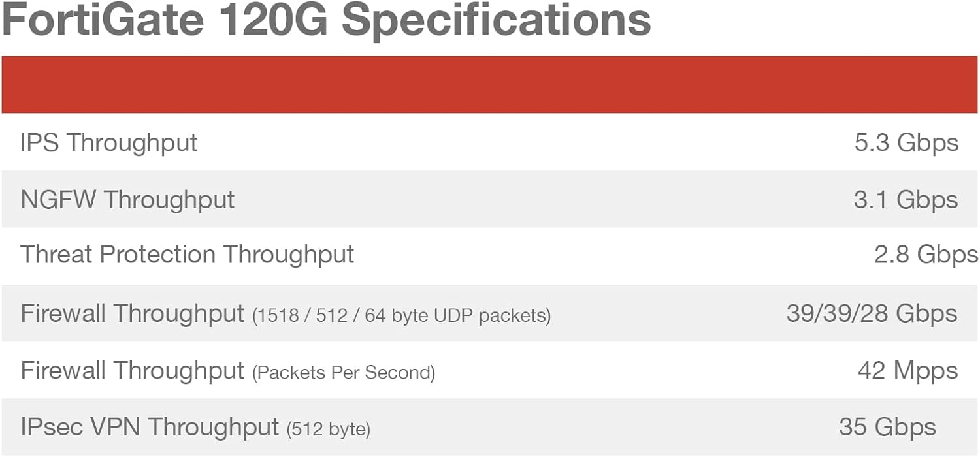
Task: Click the word Specifications in the heading
Action: [x=497, y=20]
